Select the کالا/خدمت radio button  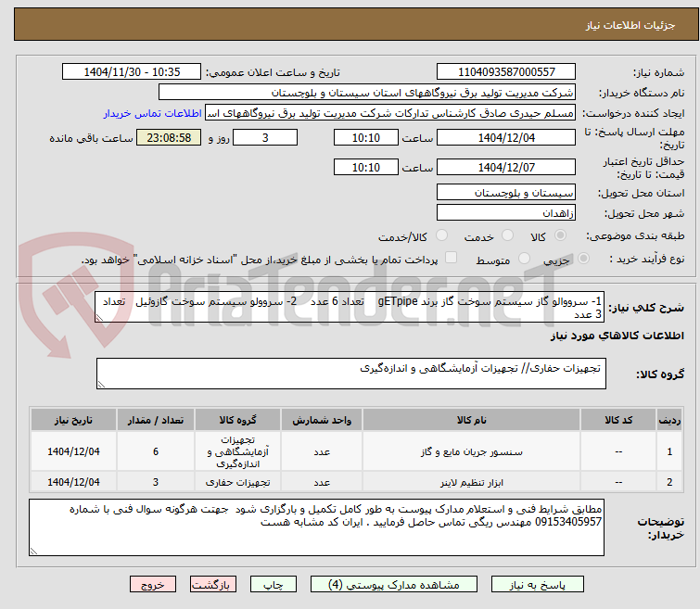click(x=442, y=235)
